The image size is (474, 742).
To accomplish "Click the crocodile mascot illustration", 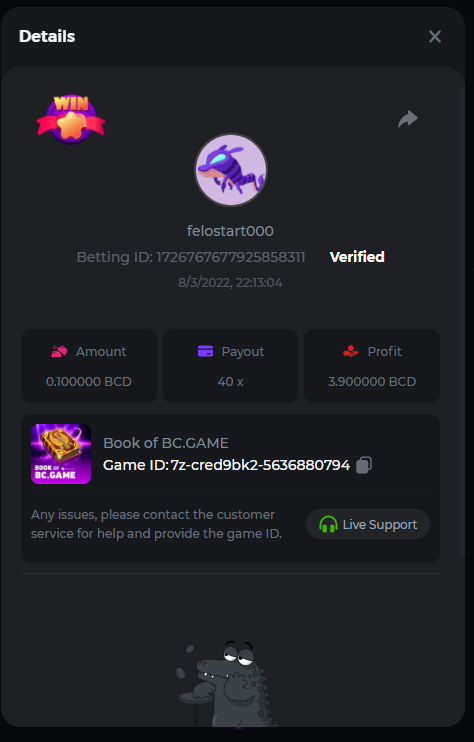I will 226,684.
